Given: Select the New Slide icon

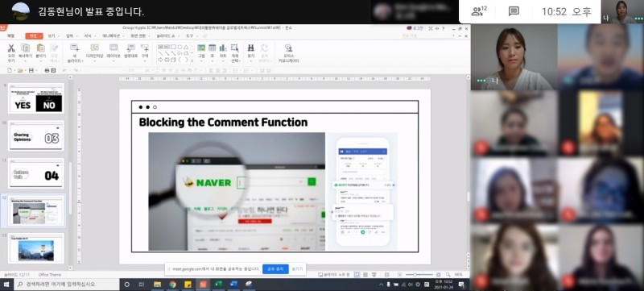Looking at the screenshot, I should click(x=74, y=48).
